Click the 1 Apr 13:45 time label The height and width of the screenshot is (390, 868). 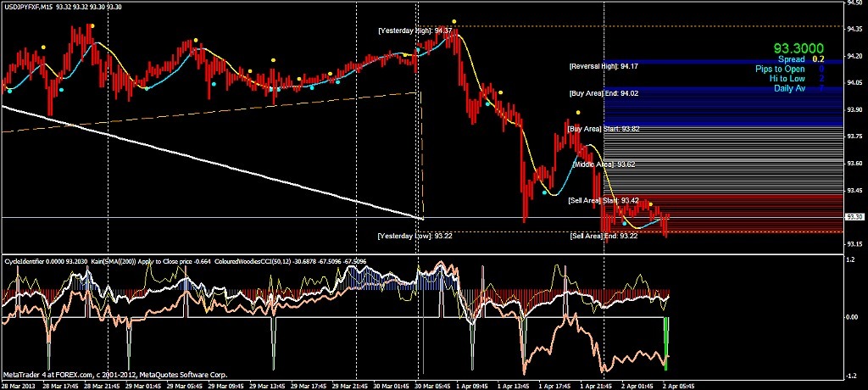click(x=515, y=386)
